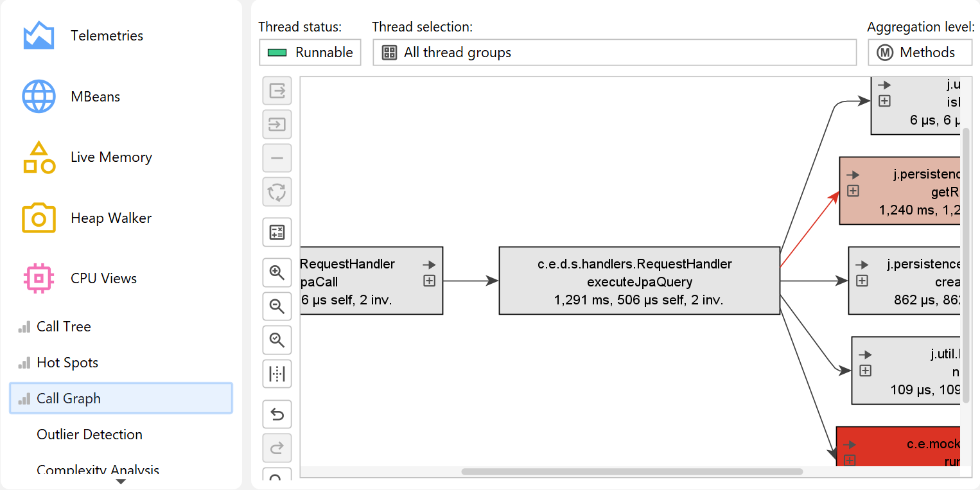Click the calculator icon in the graph toolbar
Viewport: 980px width, 490px height.
point(277,232)
